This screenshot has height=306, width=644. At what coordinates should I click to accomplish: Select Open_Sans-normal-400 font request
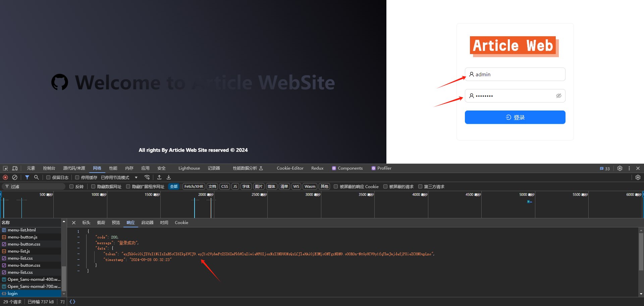[31, 279]
